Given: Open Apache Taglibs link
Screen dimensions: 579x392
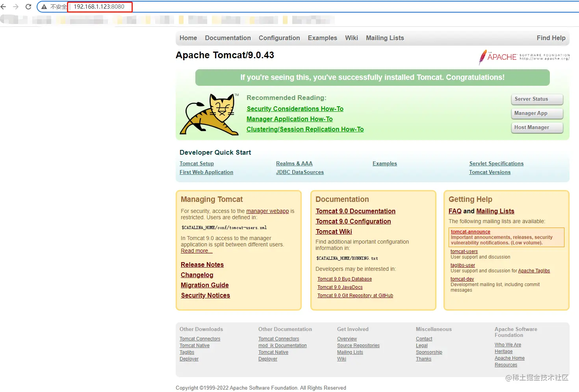Looking at the screenshot, I should coord(534,271).
